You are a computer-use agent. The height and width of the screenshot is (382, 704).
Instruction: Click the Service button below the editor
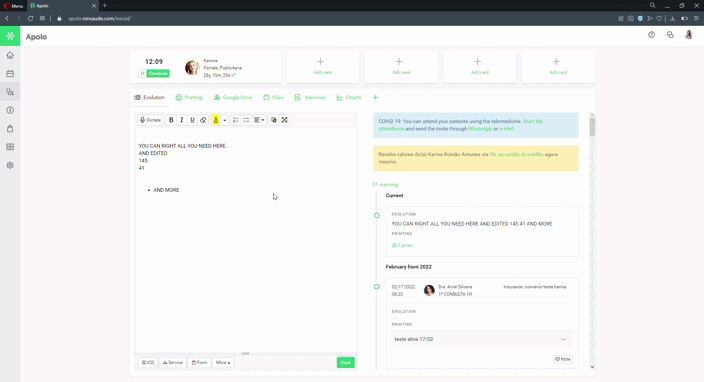(x=173, y=362)
